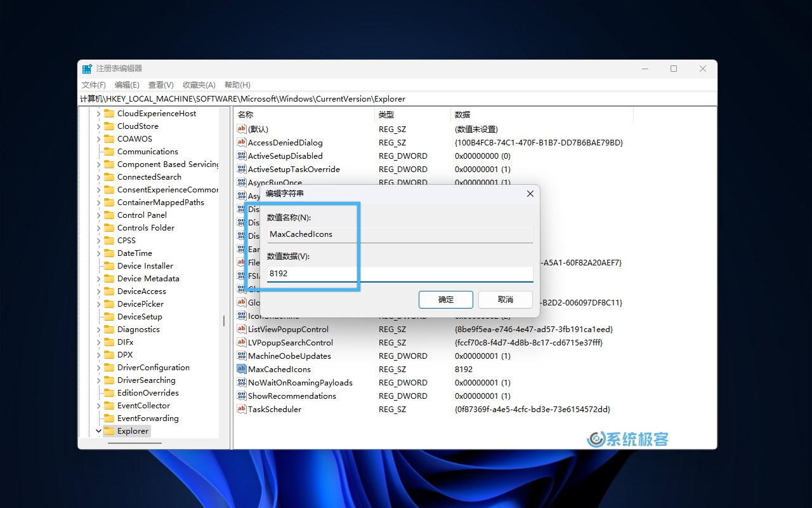Sort values by the 名称 column header
Image resolution: width=812 pixels, height=508 pixels.
(x=304, y=114)
